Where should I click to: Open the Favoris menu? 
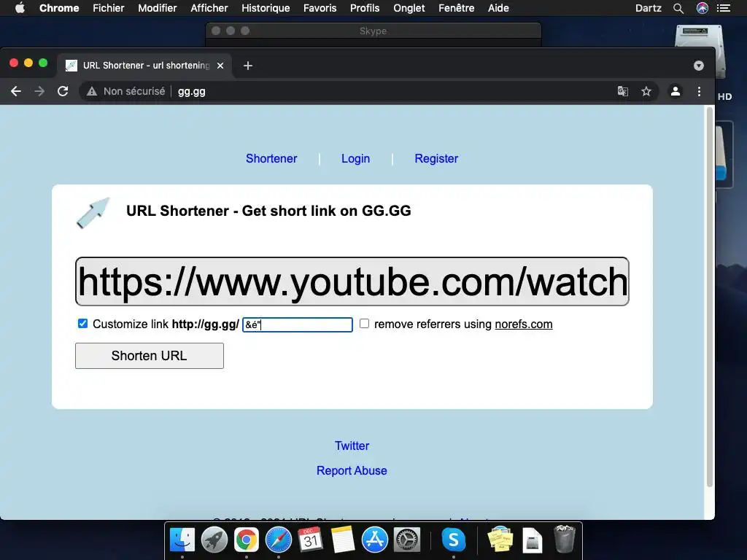(320, 8)
